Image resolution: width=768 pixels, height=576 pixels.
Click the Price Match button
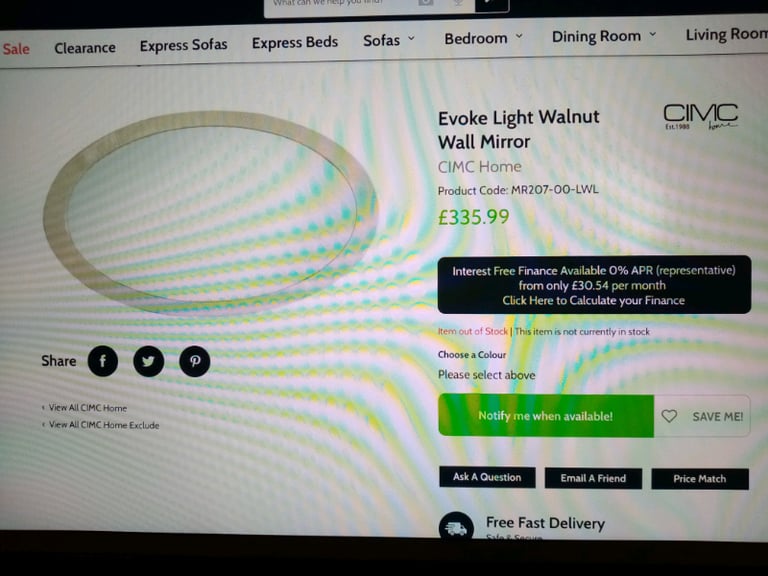click(x=699, y=479)
